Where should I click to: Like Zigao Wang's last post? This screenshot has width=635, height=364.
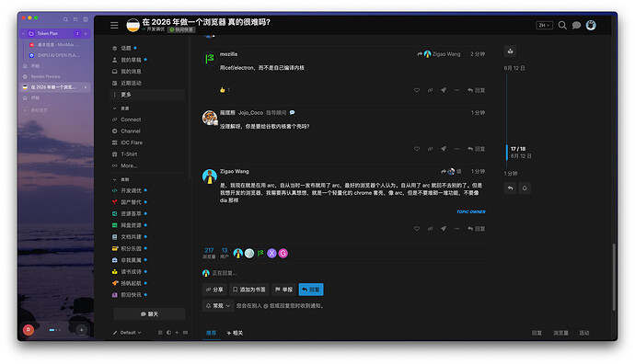pyautogui.click(x=417, y=229)
